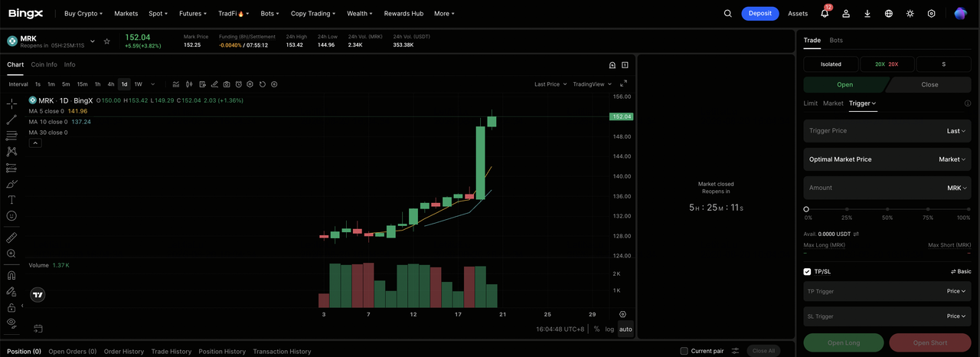Add MRK to favorites star
The width and height of the screenshot is (980, 357).
[x=107, y=41]
